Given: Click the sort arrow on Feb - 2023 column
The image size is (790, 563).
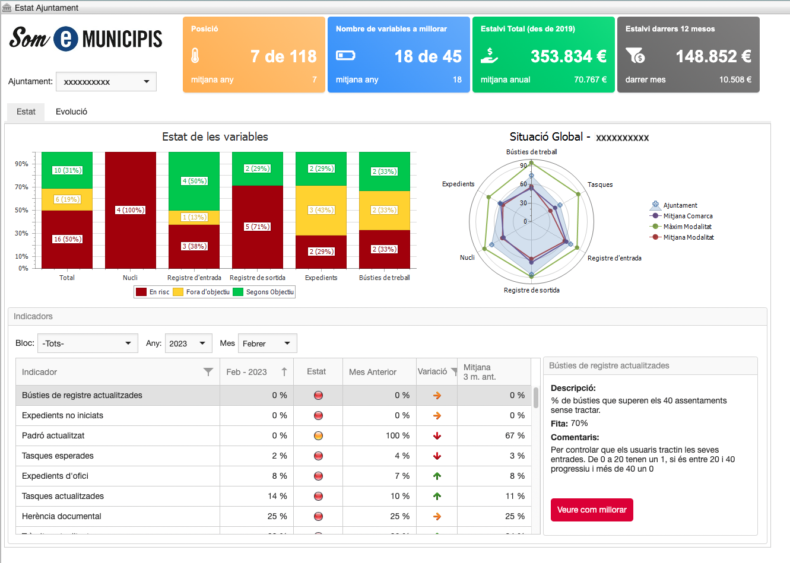Looking at the screenshot, I should click(x=284, y=372).
